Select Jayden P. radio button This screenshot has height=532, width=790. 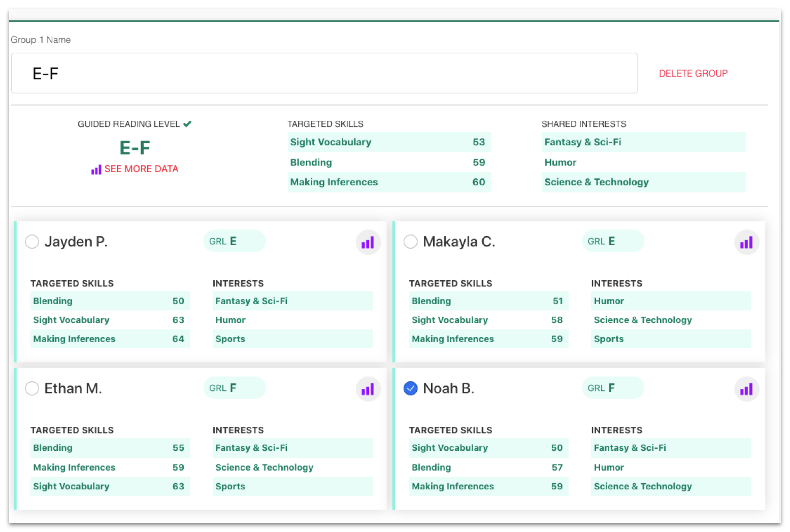point(32,242)
